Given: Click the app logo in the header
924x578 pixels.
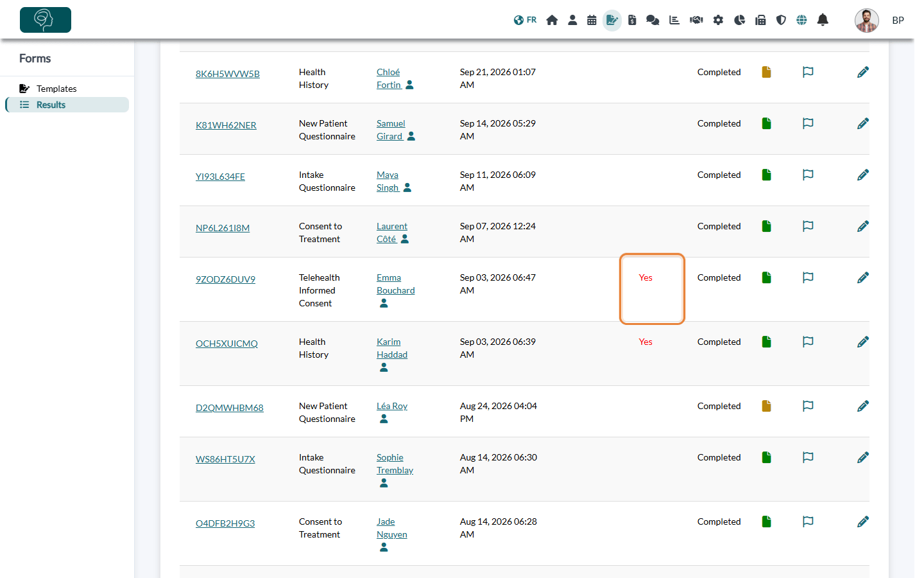Looking at the screenshot, I should (46, 20).
